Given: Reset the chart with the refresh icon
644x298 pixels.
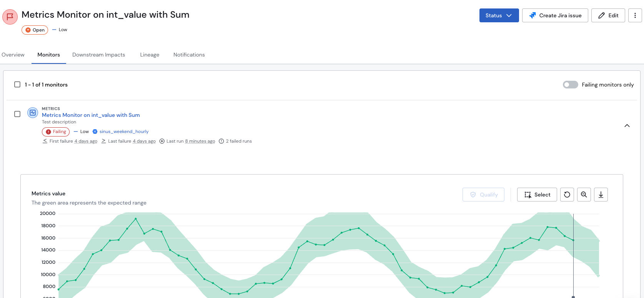Looking at the screenshot, I should coord(567,195).
